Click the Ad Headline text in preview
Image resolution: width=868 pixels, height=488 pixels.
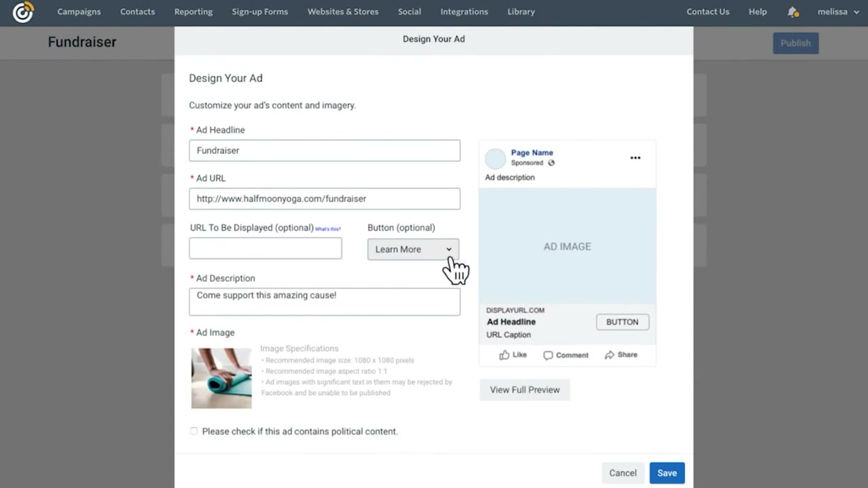(x=511, y=322)
